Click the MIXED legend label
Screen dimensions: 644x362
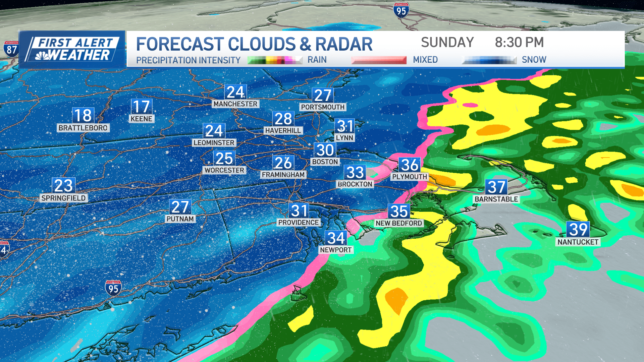(425, 60)
